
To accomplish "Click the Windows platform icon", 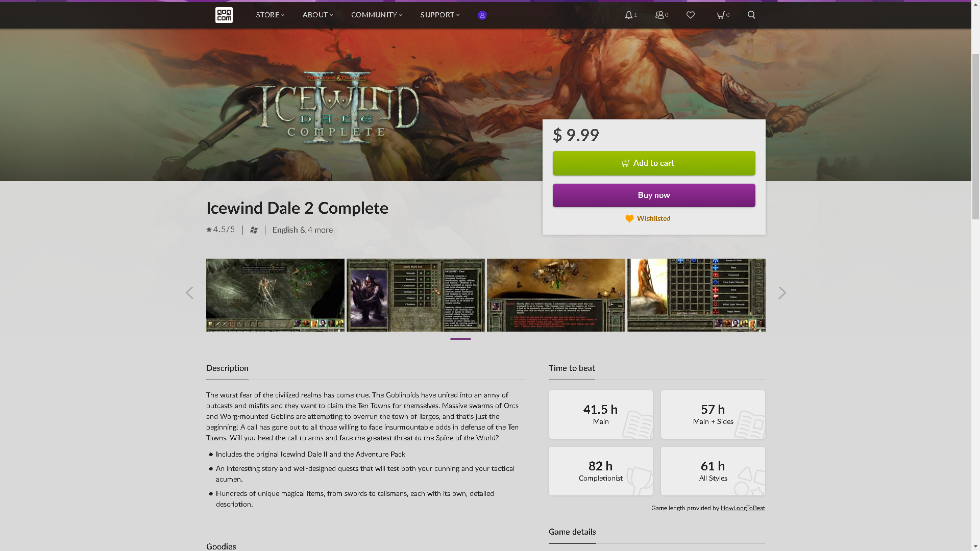I will 253,230.
